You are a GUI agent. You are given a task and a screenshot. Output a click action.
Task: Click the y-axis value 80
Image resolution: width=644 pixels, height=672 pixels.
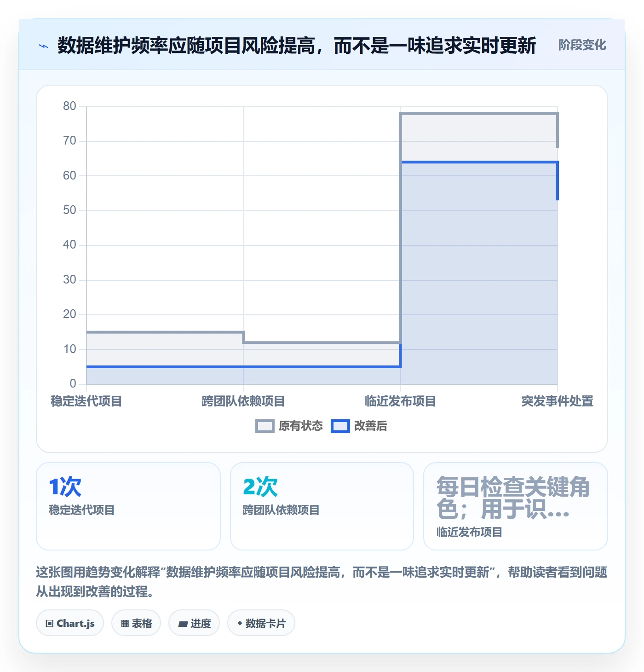69,106
